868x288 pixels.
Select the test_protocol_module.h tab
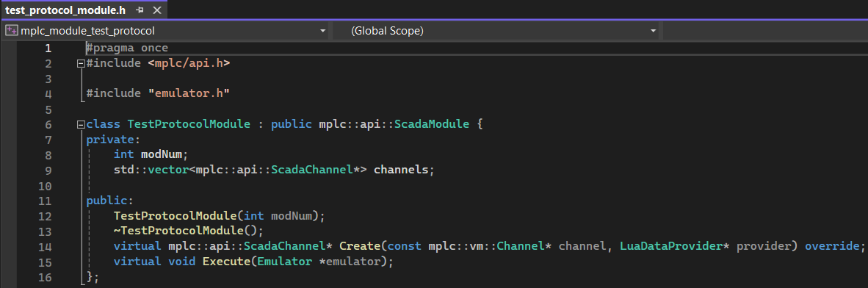(66, 10)
